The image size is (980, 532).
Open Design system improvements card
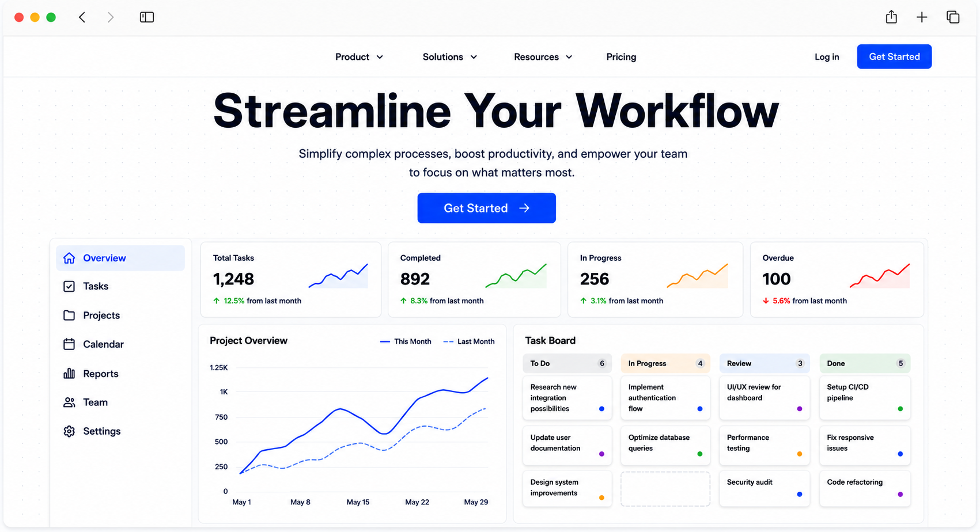(x=567, y=489)
